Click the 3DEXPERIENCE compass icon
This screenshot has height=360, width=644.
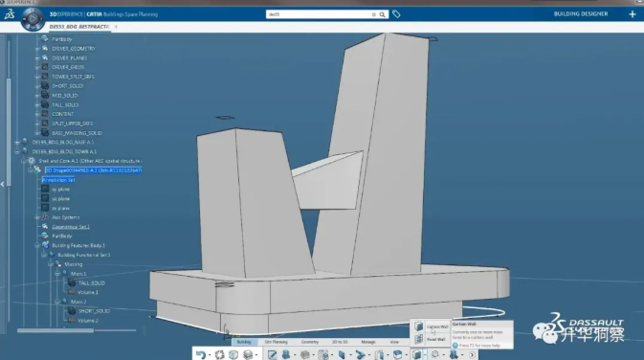point(33,18)
